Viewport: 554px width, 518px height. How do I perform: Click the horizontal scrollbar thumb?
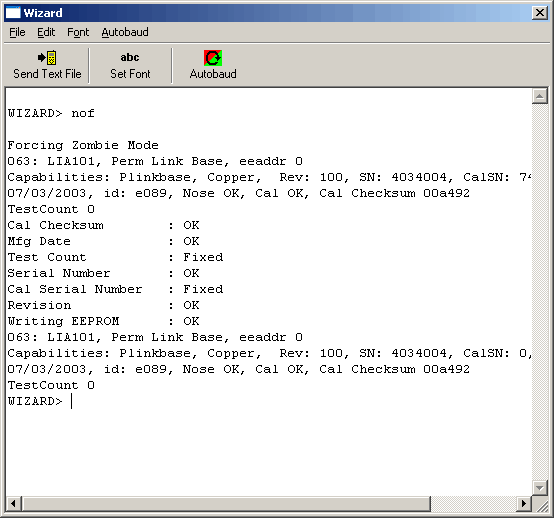[x=226, y=503]
